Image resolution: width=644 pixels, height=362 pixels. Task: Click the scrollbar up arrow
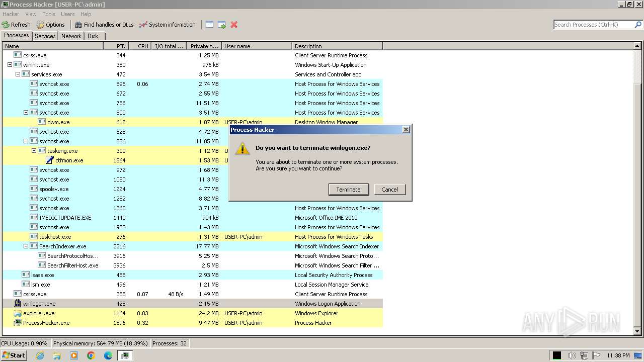637,46
